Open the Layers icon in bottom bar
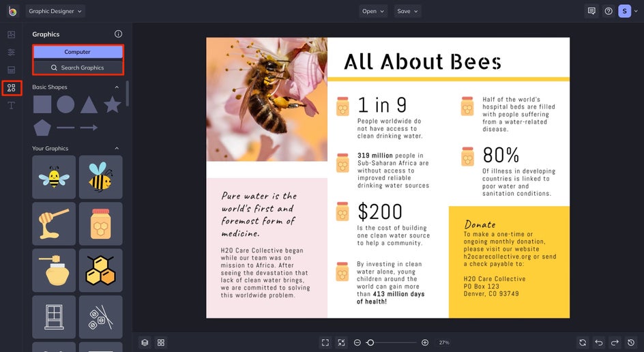 [145, 342]
